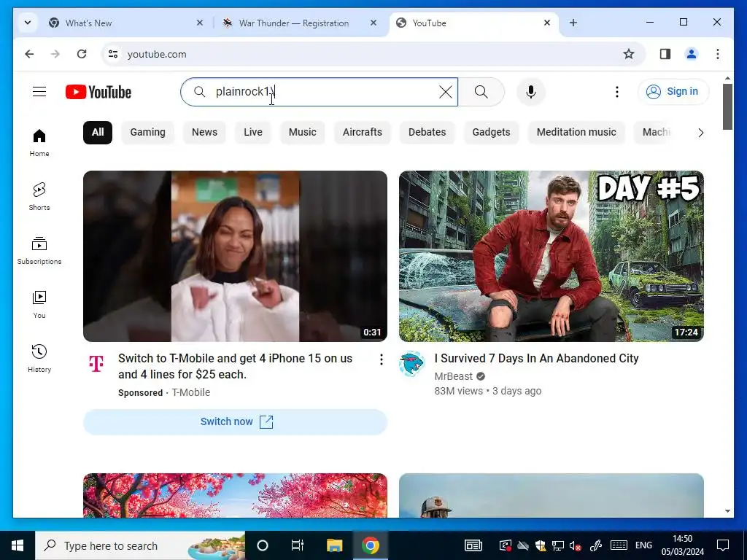
Task: Open the Abandoned City video title
Action: [536, 359]
